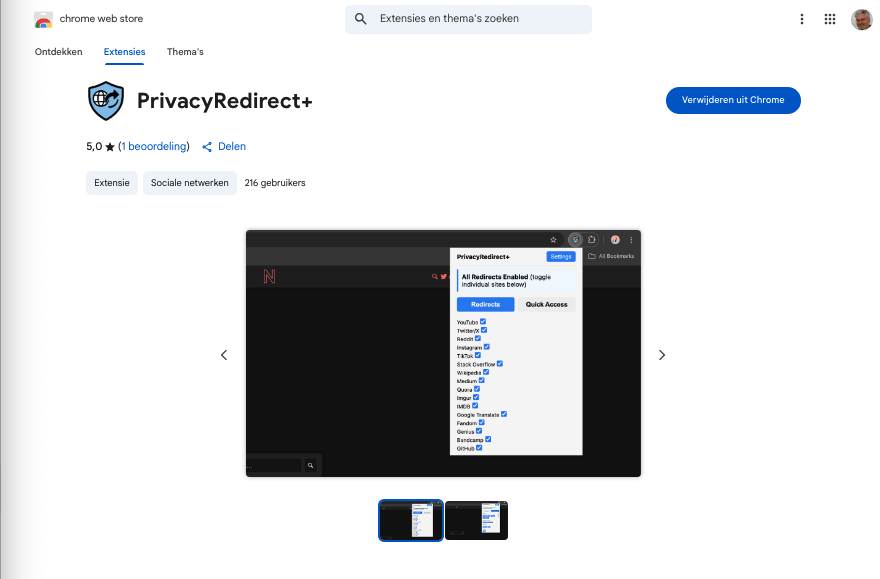Open the three-dot more options menu

pos(802,19)
